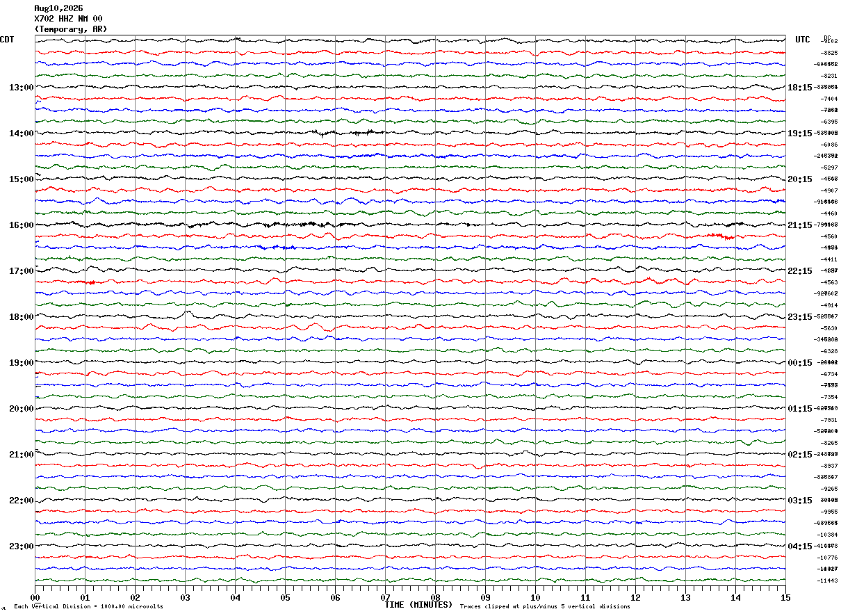Click the 04:15 UTC time label
841x616 pixels.
[x=800, y=546]
